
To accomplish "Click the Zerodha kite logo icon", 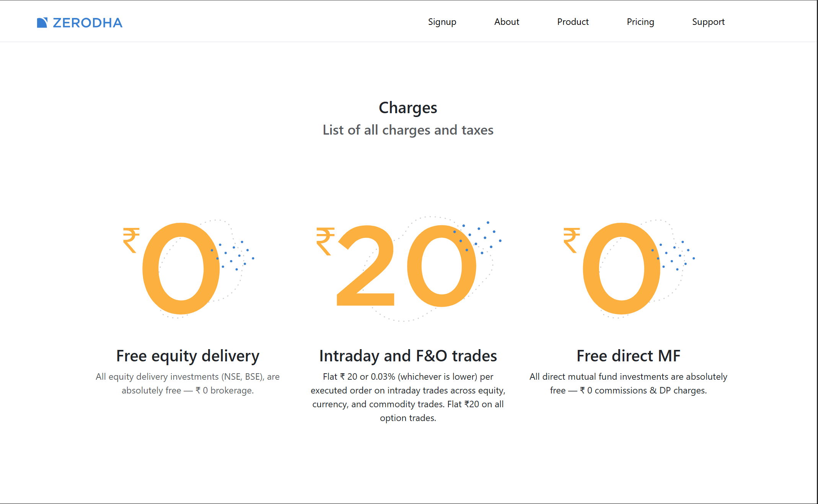I will click(x=42, y=23).
